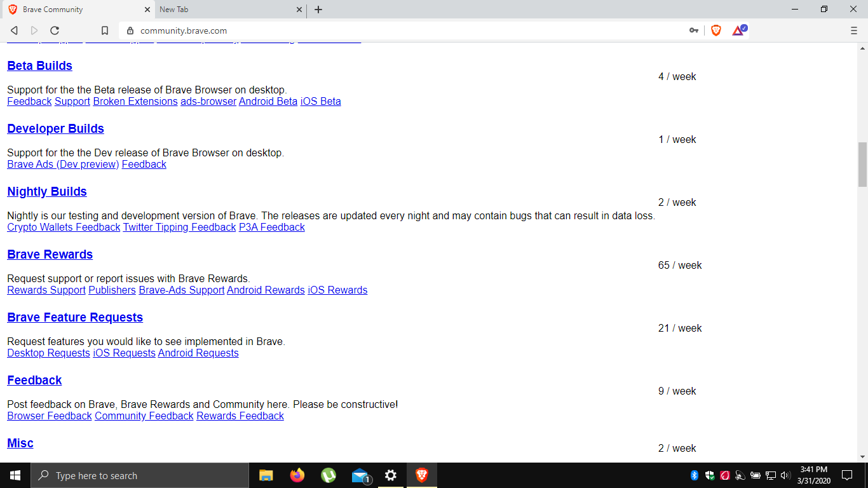Screen dimensions: 868x488
Task: Open the Android Requests link
Action: coord(198,353)
